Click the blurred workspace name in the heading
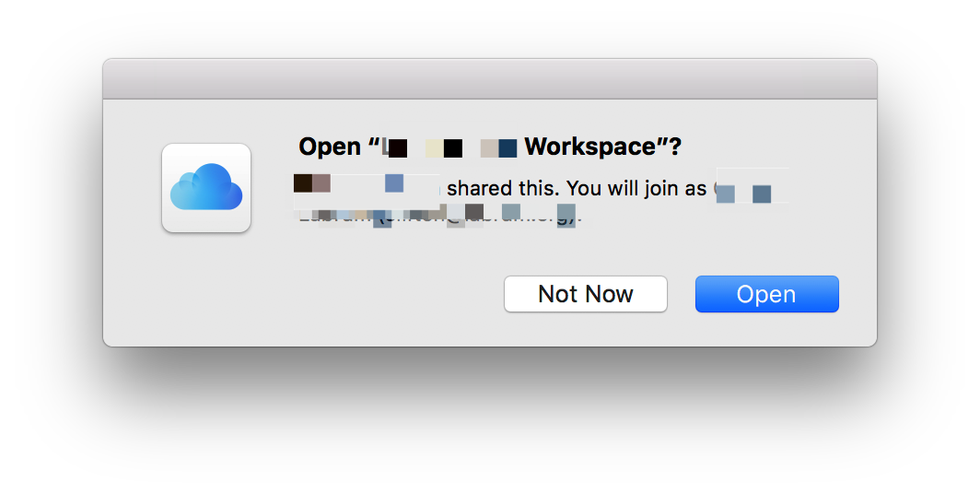 click(x=451, y=147)
